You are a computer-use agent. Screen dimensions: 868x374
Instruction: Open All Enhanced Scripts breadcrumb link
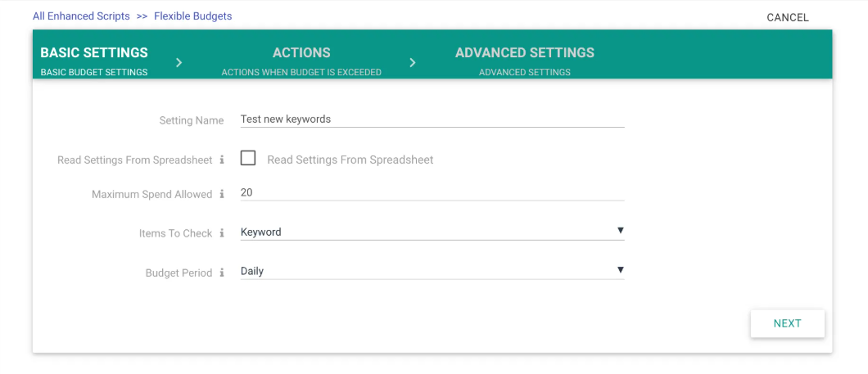point(81,16)
